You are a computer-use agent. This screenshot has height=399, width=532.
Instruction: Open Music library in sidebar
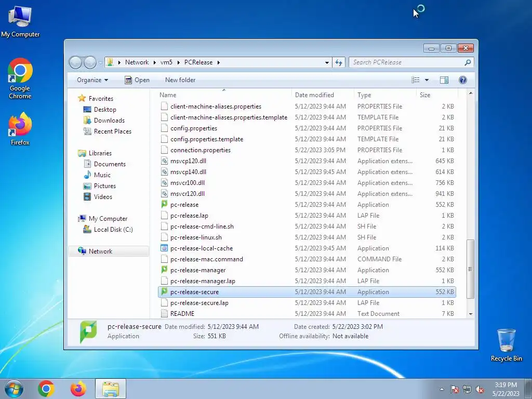coord(102,175)
